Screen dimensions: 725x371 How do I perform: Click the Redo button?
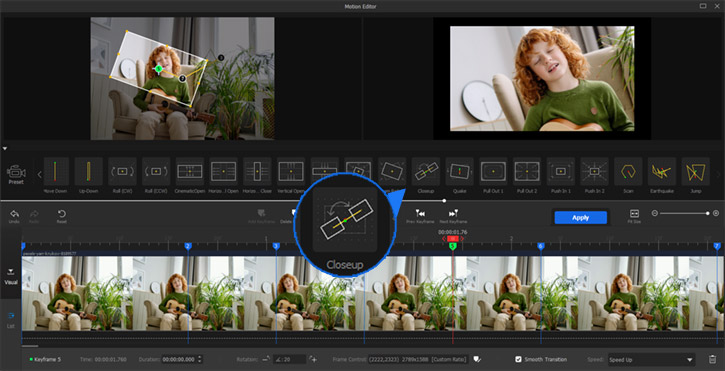pos(34,216)
